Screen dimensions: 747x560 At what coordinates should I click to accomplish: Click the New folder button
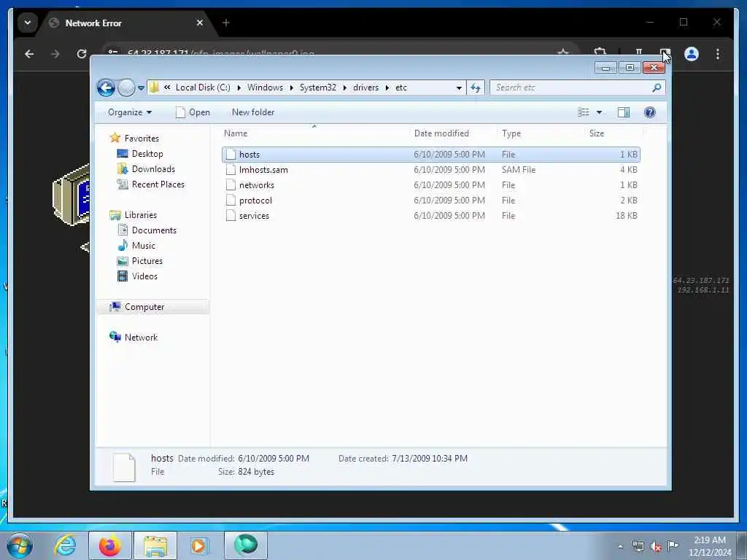253,112
